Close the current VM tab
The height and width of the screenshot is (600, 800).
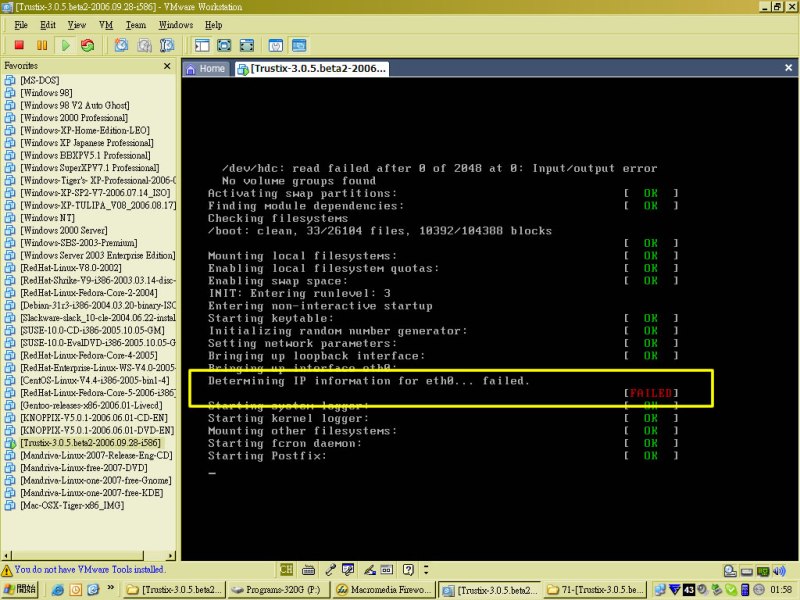pyautogui.click(x=788, y=68)
